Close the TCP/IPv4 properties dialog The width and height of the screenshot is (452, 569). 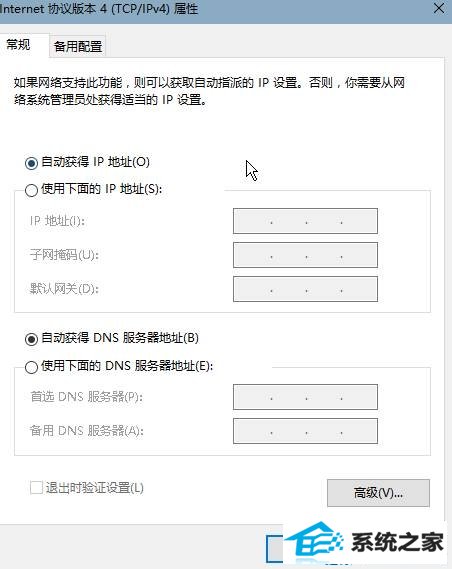click(439, 8)
